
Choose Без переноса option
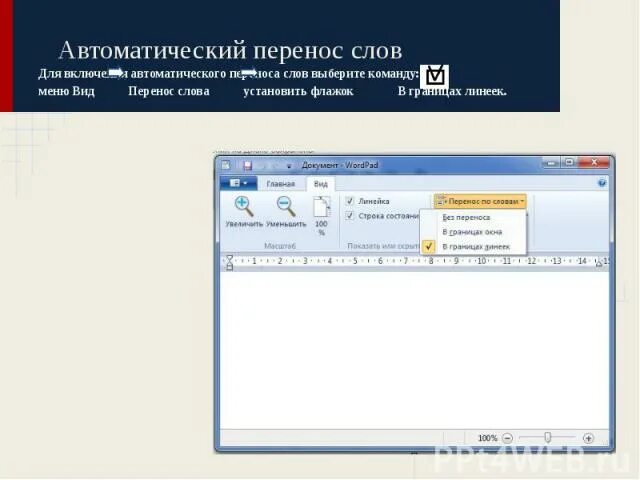(473, 218)
